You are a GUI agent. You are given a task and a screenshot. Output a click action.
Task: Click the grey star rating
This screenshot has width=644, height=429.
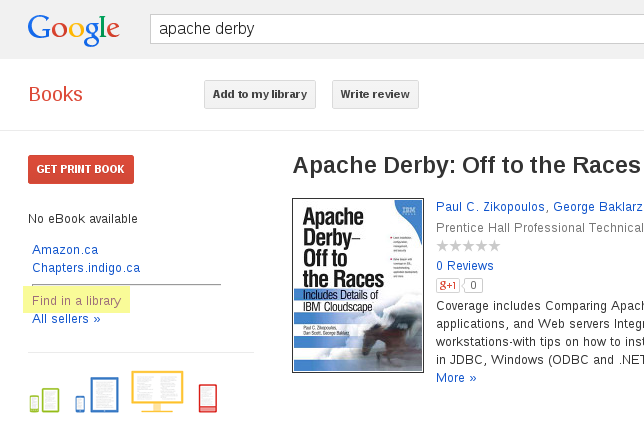click(468, 246)
